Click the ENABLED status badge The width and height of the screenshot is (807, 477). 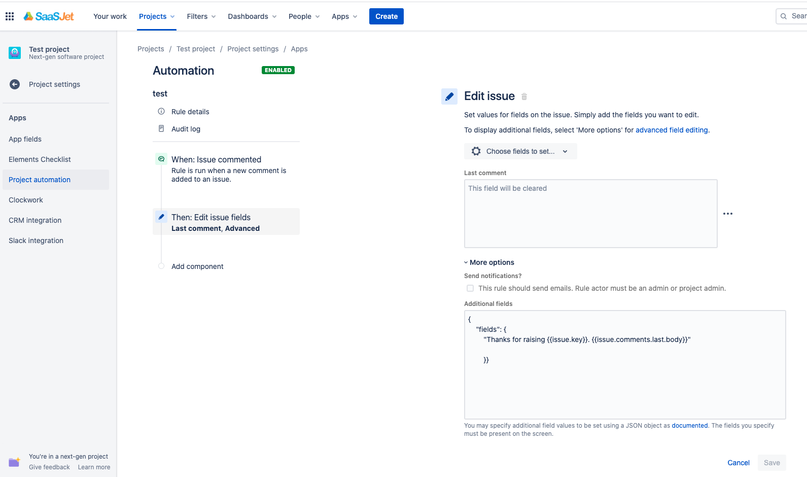coord(278,70)
